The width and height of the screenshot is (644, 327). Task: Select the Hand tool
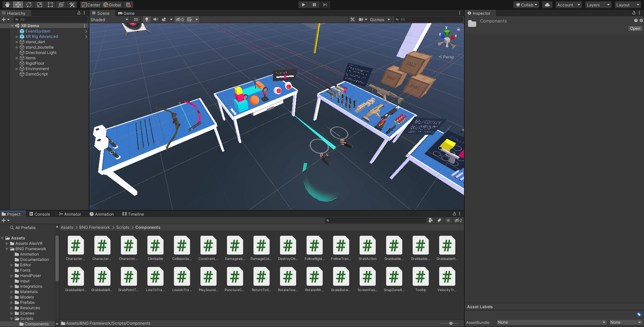[7, 5]
